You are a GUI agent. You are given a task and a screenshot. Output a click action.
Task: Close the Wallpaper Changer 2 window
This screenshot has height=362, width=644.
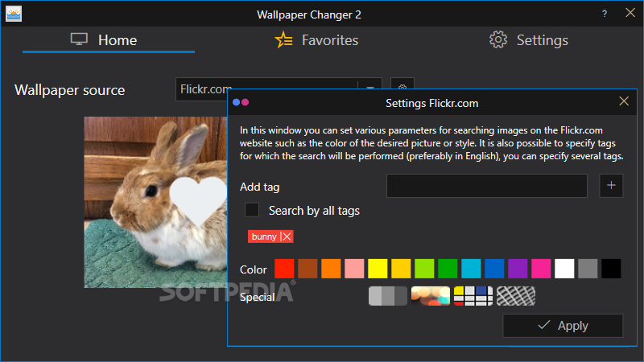630,13
